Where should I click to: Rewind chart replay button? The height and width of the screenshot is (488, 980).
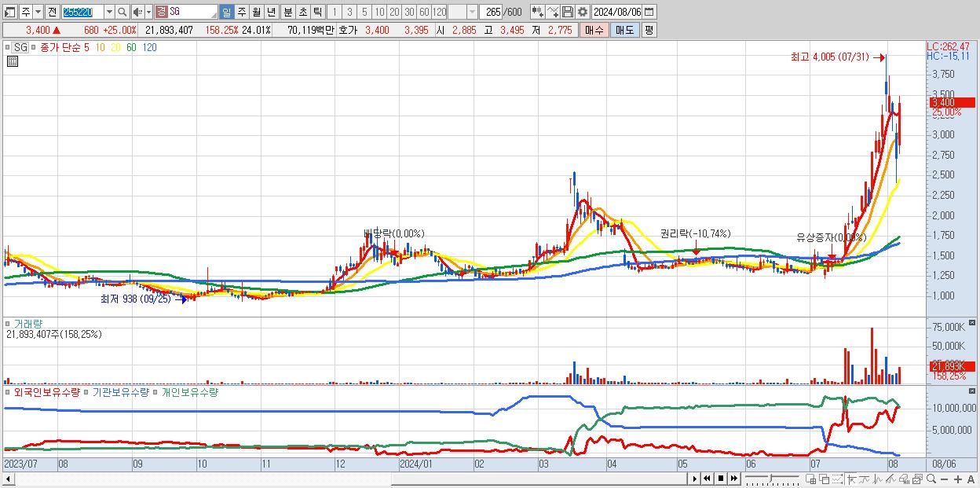tap(707, 479)
